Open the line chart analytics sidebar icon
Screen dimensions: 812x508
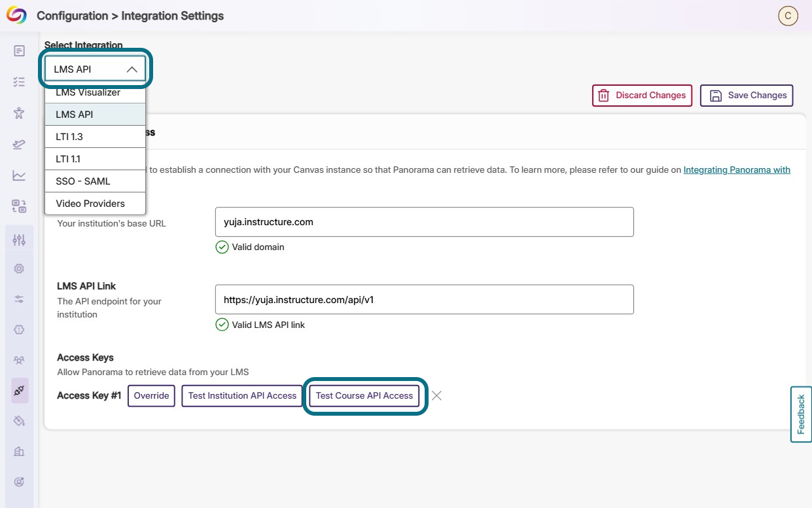pos(19,175)
